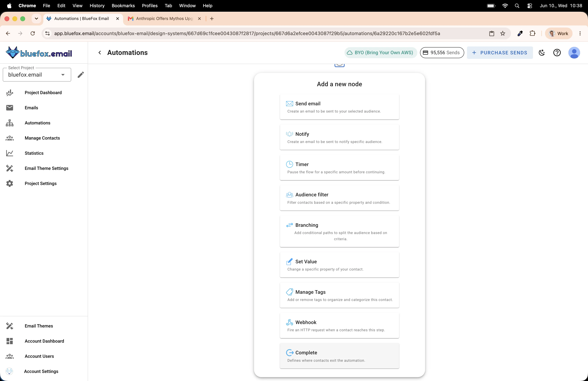Click the Emails envelope icon in sidebar

tap(10, 108)
